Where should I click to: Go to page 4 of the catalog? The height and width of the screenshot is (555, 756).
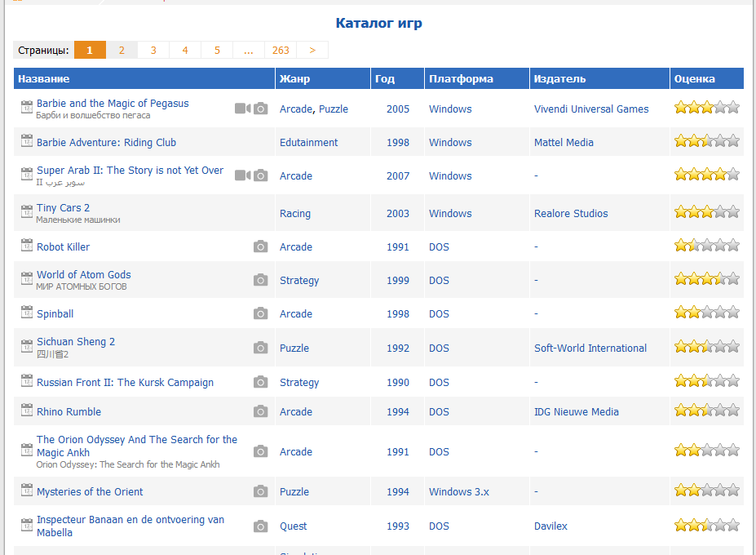(185, 50)
